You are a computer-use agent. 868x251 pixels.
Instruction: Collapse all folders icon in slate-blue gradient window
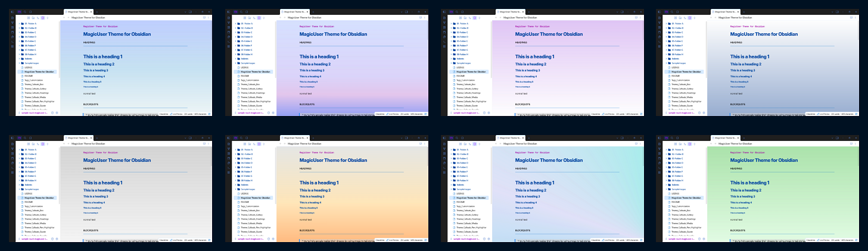pyautogui.click(x=696, y=18)
